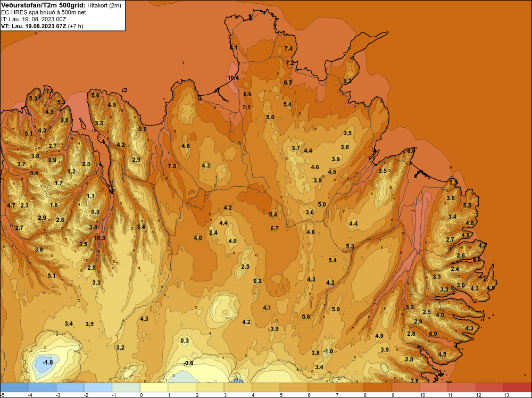Click the 1.2 temperature value
The height and width of the screenshot is (398, 532).
tap(71, 171)
